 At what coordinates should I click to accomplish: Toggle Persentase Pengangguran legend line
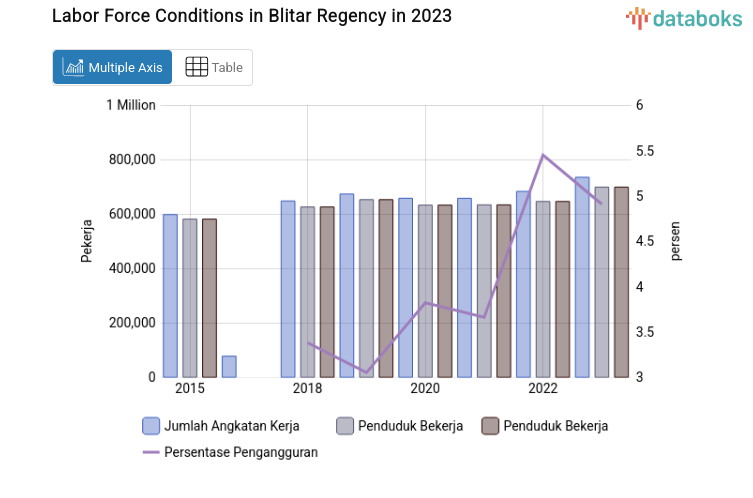(x=151, y=452)
